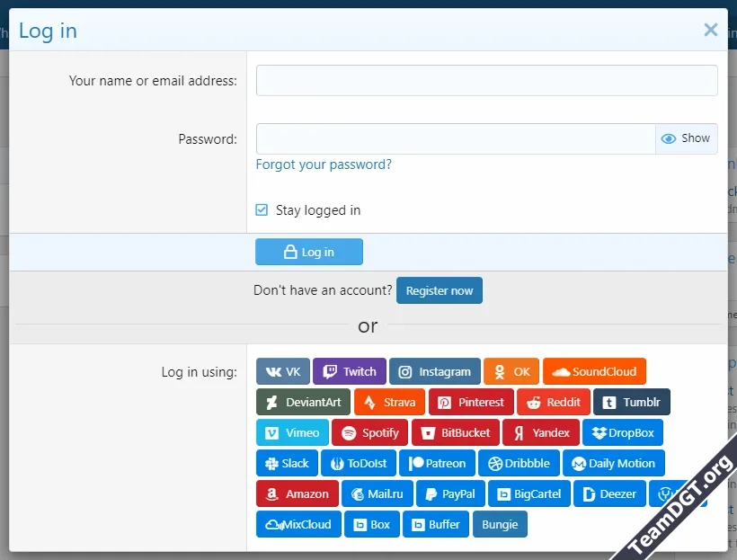Select the Twitch login option

point(350,371)
